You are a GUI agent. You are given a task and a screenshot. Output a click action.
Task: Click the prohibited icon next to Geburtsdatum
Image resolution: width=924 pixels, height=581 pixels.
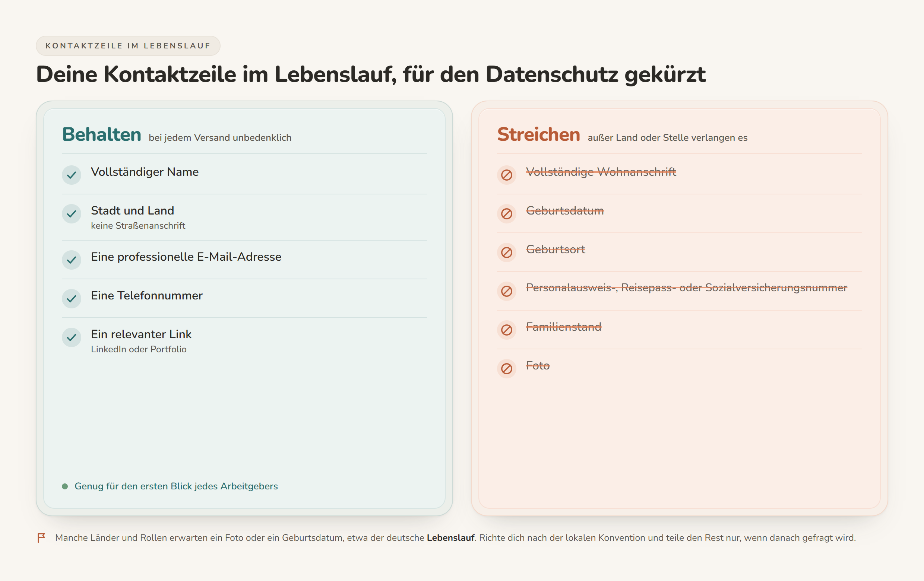pyautogui.click(x=506, y=214)
